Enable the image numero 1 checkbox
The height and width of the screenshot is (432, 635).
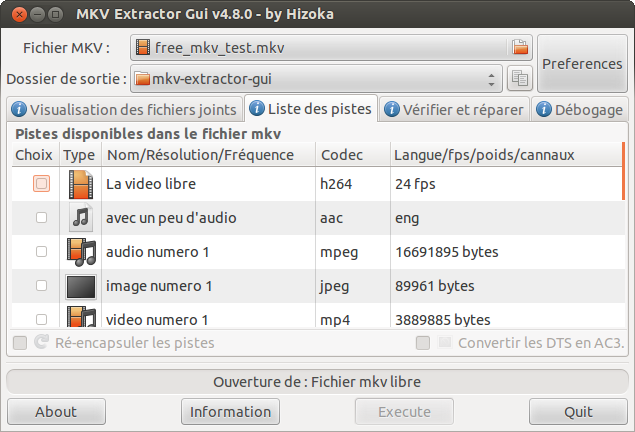[x=41, y=286]
